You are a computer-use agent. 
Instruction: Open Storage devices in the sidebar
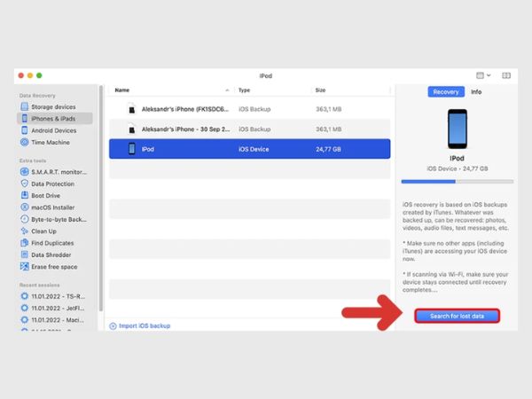pyautogui.click(x=51, y=106)
